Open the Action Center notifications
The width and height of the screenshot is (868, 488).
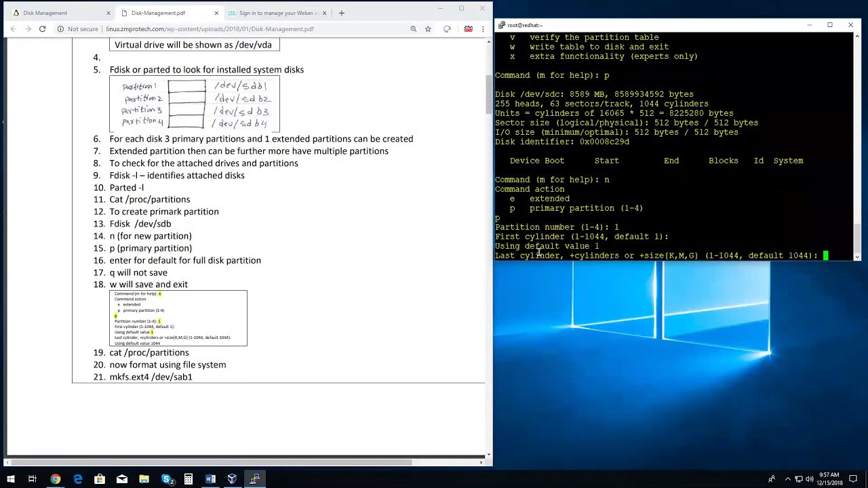pyautogui.click(x=853, y=479)
